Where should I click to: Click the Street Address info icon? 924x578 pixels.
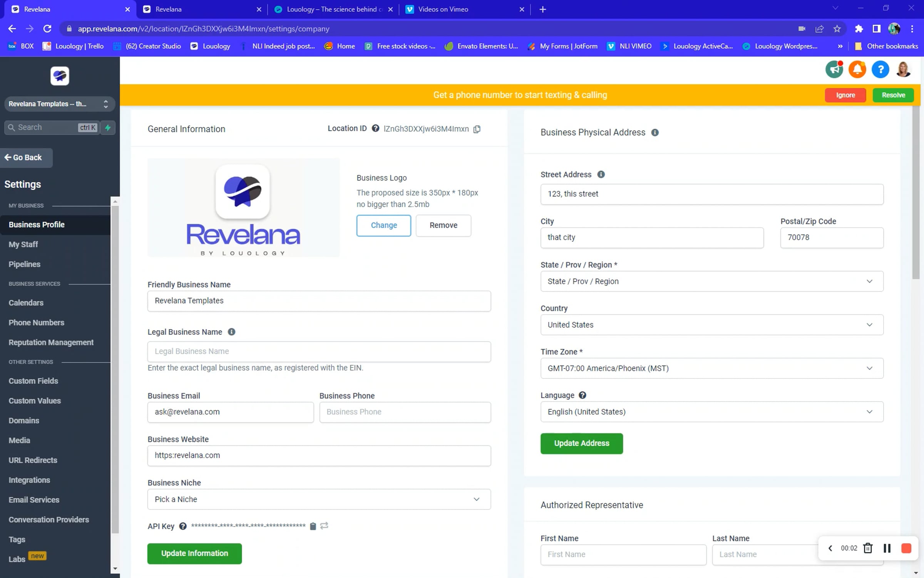(x=601, y=175)
